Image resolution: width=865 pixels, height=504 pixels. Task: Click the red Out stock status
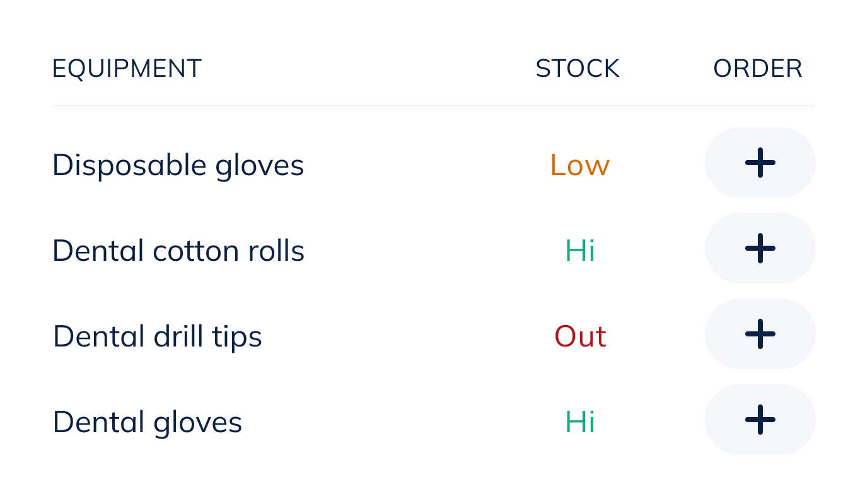point(580,336)
